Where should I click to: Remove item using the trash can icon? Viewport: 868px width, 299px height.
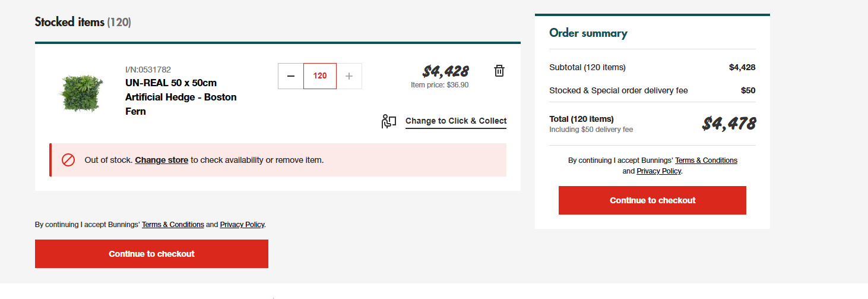point(499,71)
